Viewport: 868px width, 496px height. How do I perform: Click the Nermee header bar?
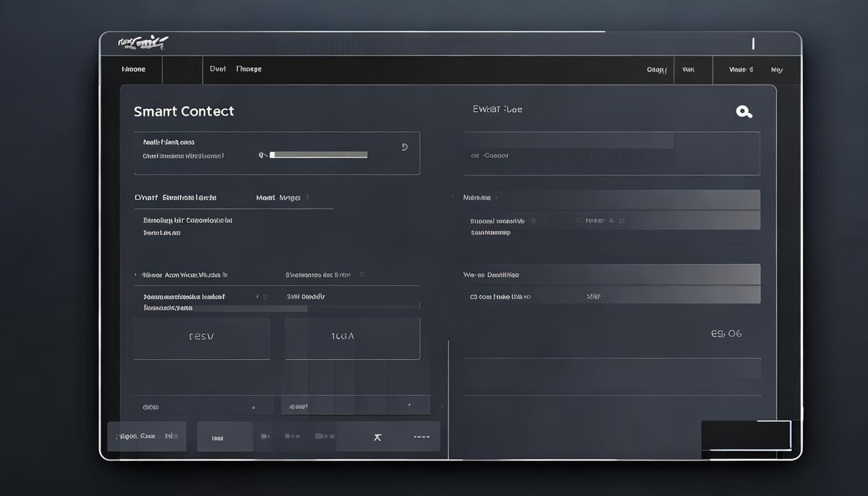tap(612, 199)
